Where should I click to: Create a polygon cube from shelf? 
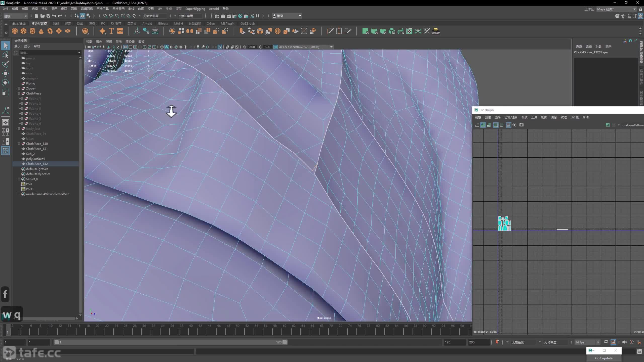[24, 31]
